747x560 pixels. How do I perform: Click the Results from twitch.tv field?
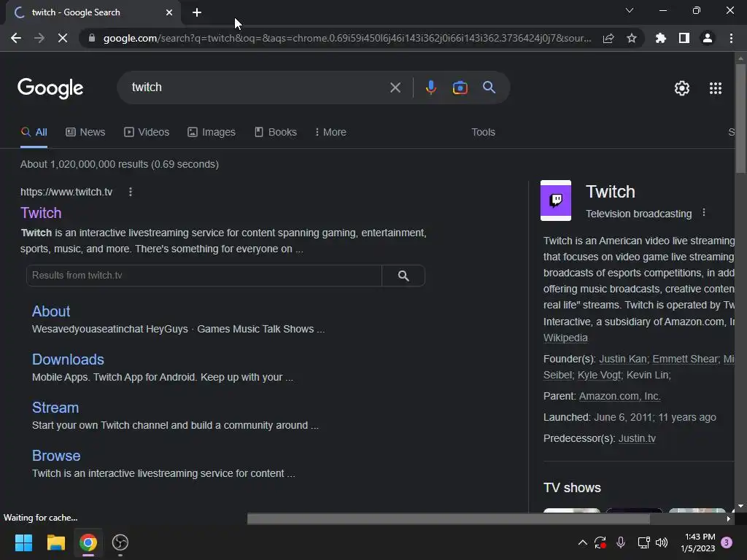[x=204, y=275]
